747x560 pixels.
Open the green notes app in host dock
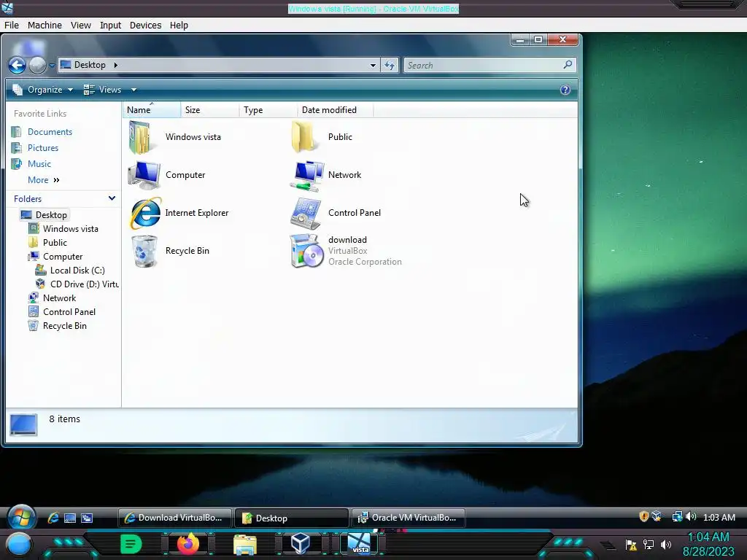pos(131,544)
